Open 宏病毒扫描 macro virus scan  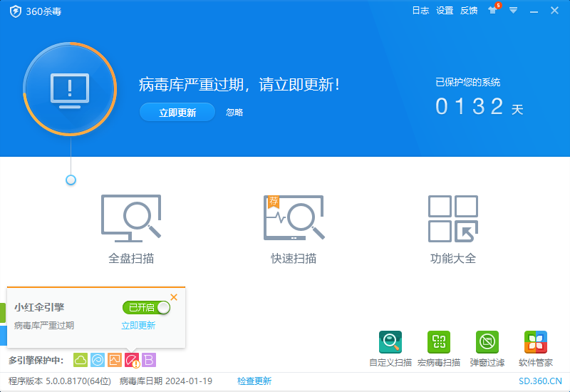439,349
